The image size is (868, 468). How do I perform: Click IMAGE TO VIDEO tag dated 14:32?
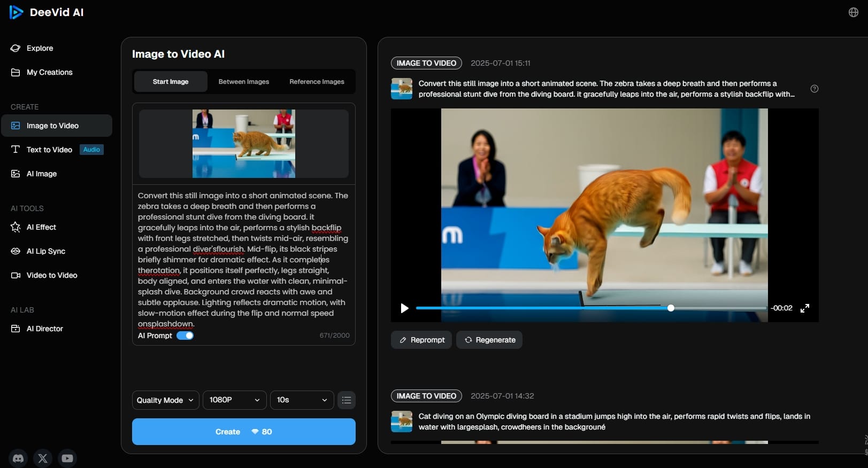426,396
